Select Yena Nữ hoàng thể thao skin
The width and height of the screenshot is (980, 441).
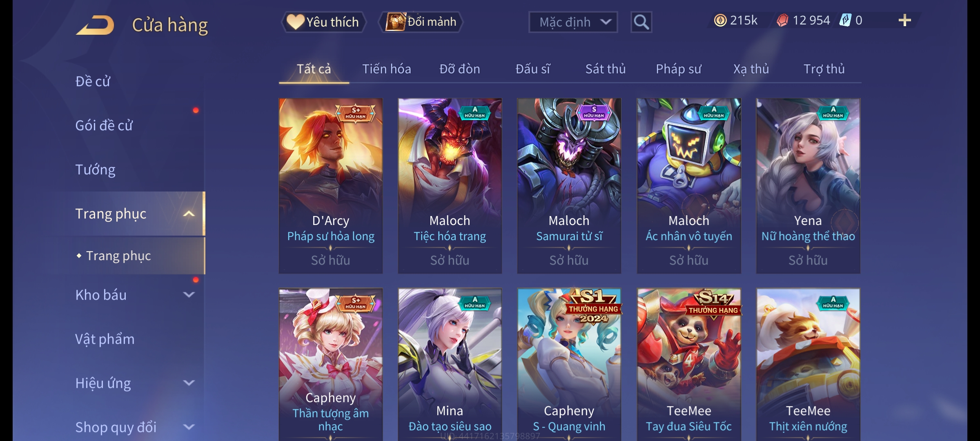point(808,186)
